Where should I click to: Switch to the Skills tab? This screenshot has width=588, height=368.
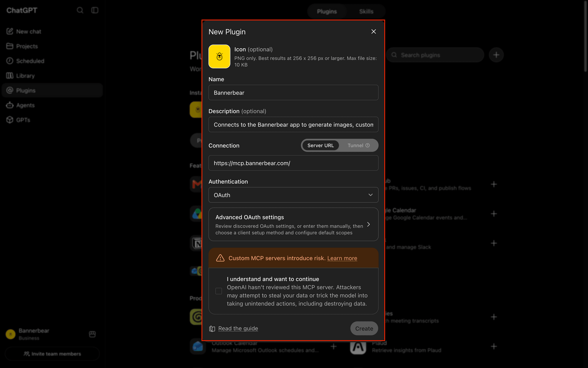point(366,11)
